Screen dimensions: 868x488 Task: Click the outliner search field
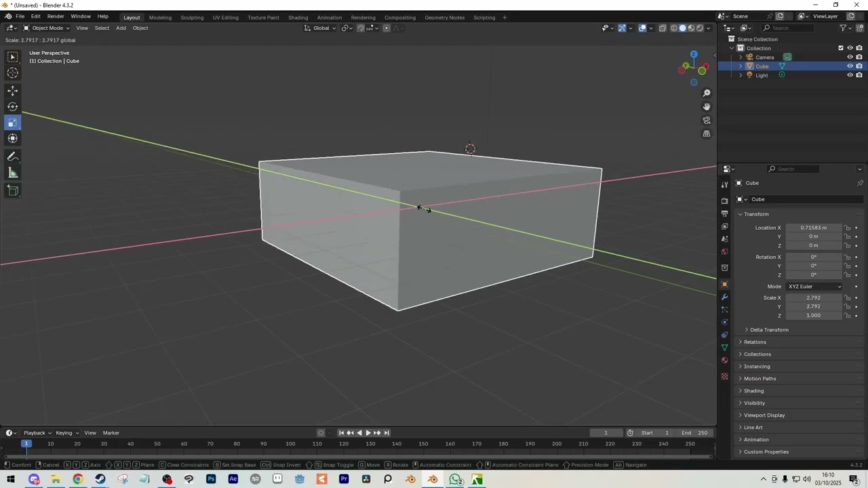tap(788, 28)
